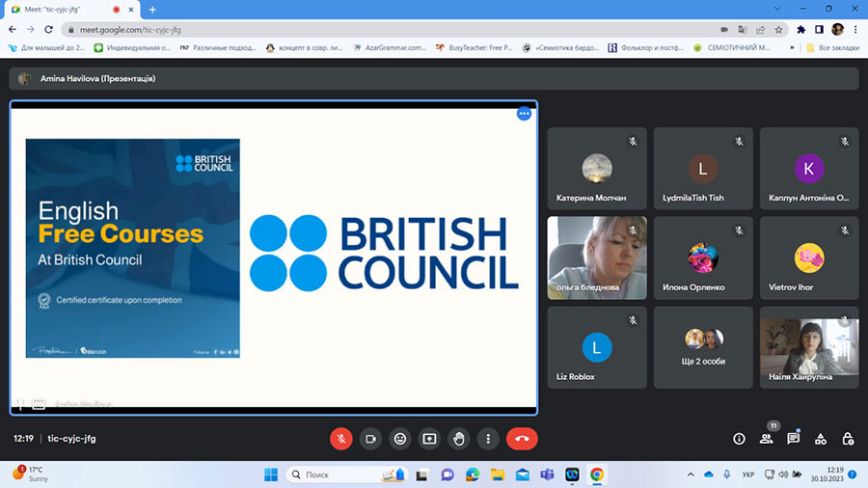This screenshot has height=488, width=868.
Task: Open meeting details info icon
Action: click(739, 439)
